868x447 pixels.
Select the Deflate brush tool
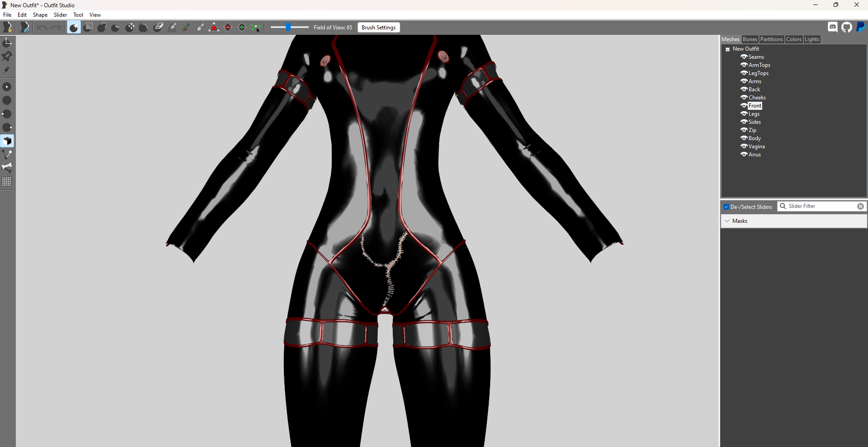(116, 28)
